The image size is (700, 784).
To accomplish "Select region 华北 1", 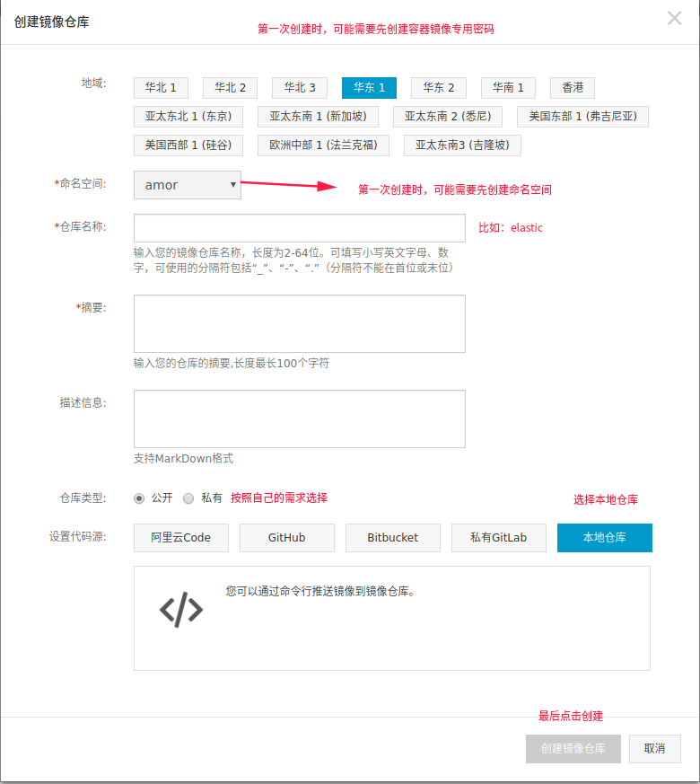I will click(161, 88).
